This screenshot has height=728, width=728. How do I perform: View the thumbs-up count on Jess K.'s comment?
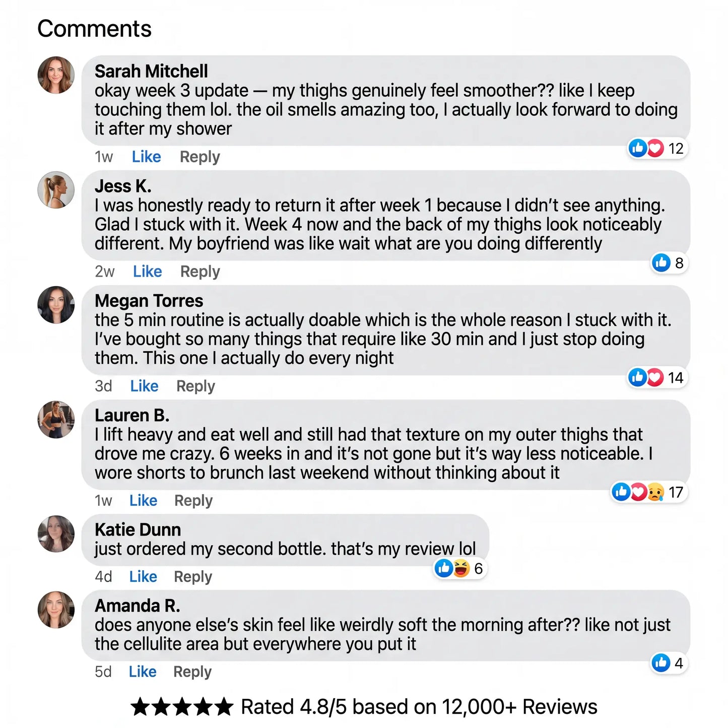tap(670, 262)
